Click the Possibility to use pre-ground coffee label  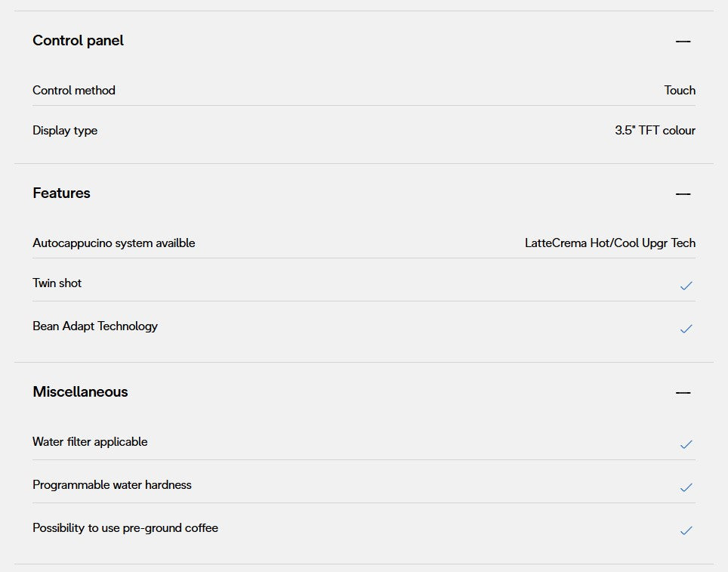pyautogui.click(x=125, y=528)
